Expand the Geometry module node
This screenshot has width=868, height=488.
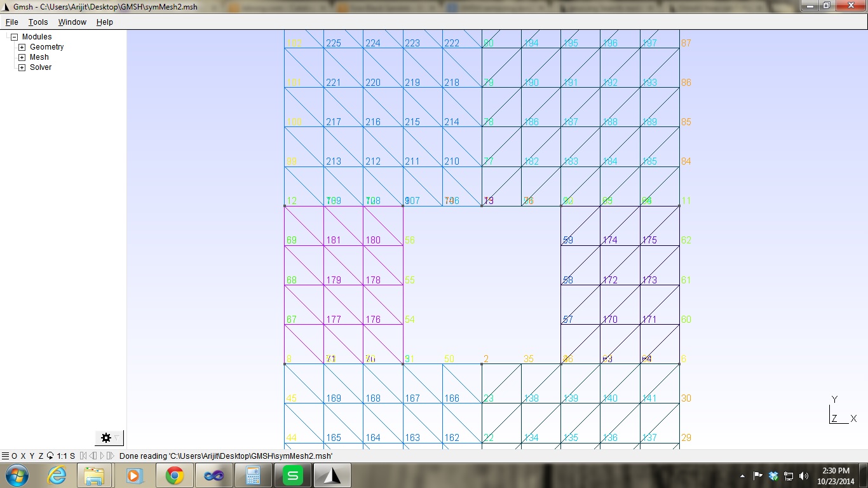pyautogui.click(x=22, y=47)
